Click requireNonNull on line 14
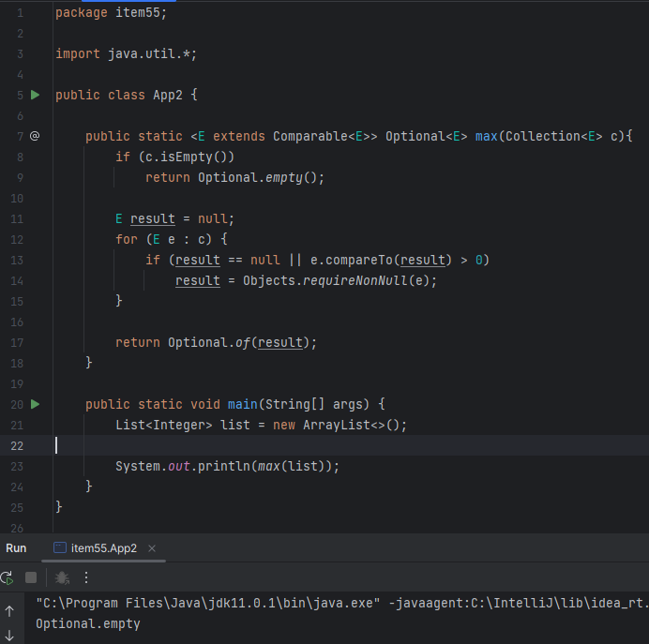The height and width of the screenshot is (644, 649). tap(355, 281)
